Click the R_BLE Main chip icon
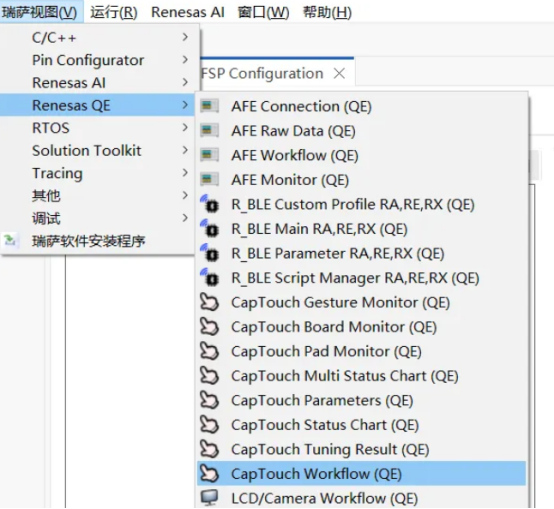The width and height of the screenshot is (554, 509). pyautogui.click(x=210, y=228)
